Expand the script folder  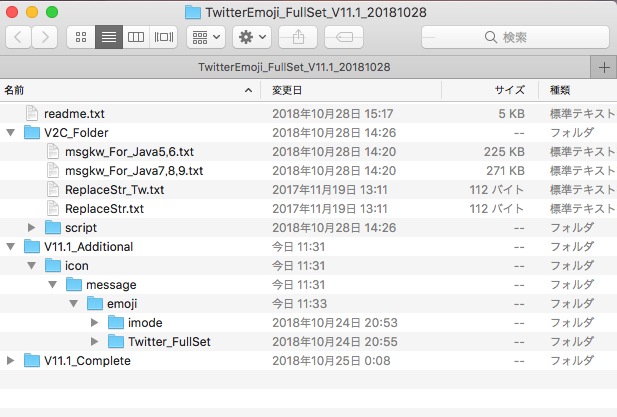point(31,228)
